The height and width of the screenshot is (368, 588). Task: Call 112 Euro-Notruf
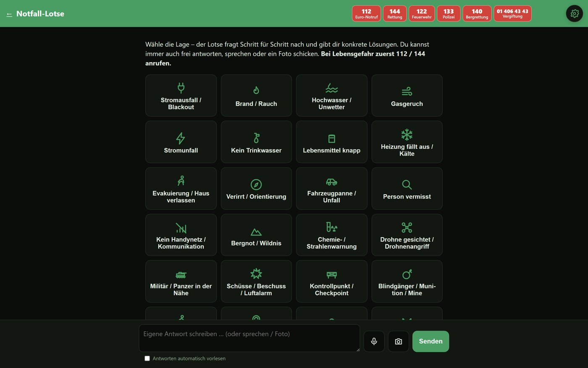pos(367,13)
